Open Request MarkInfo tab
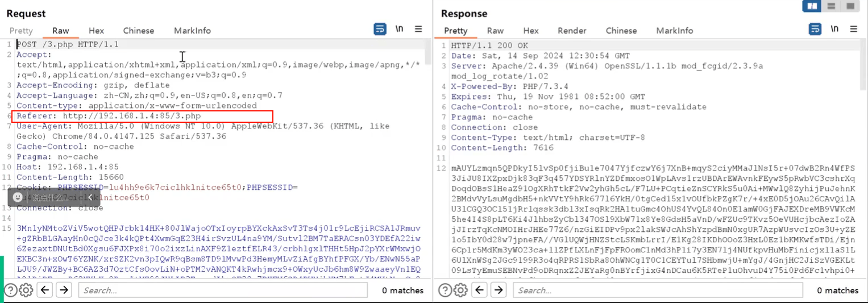 pos(192,31)
